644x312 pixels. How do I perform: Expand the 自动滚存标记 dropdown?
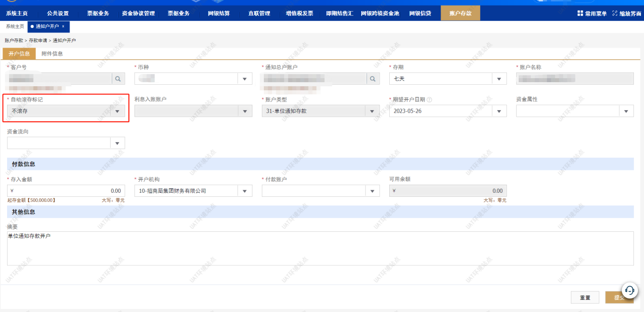click(118, 111)
